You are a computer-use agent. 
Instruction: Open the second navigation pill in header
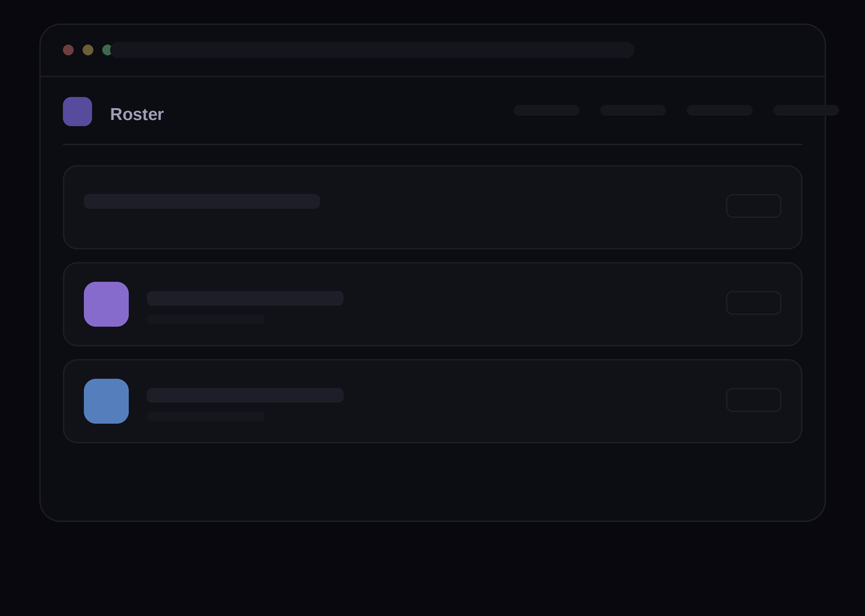[x=633, y=110]
